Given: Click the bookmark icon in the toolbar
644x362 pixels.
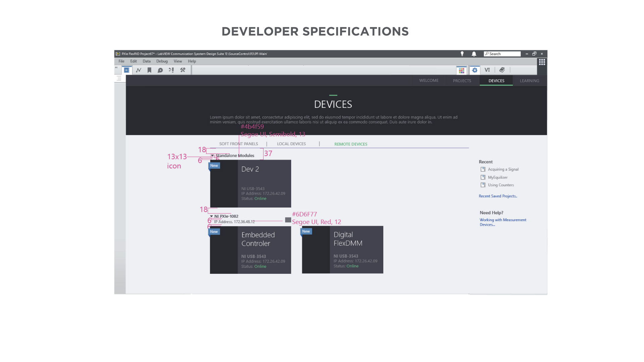Looking at the screenshot, I should pyautogui.click(x=150, y=70).
